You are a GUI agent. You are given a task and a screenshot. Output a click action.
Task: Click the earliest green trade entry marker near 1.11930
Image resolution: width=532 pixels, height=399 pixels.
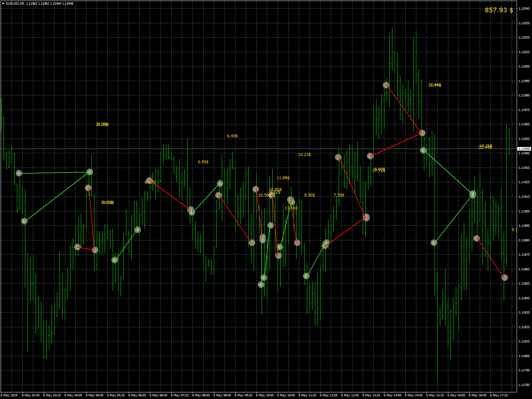pyautogui.click(x=19, y=173)
